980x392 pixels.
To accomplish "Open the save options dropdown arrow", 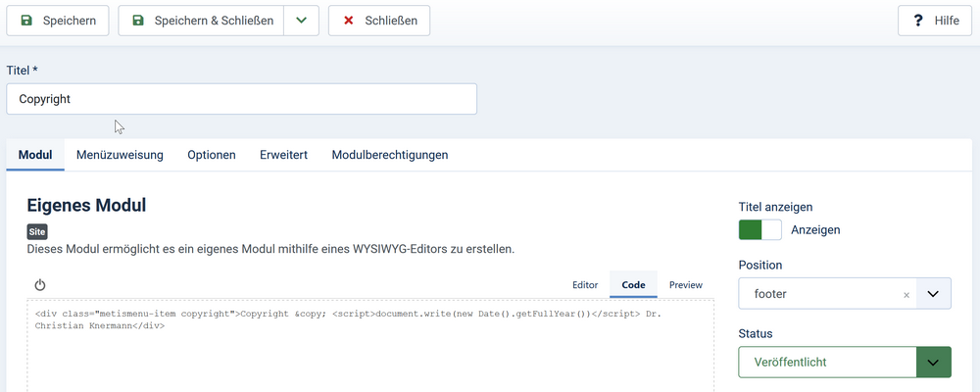I will click(301, 21).
